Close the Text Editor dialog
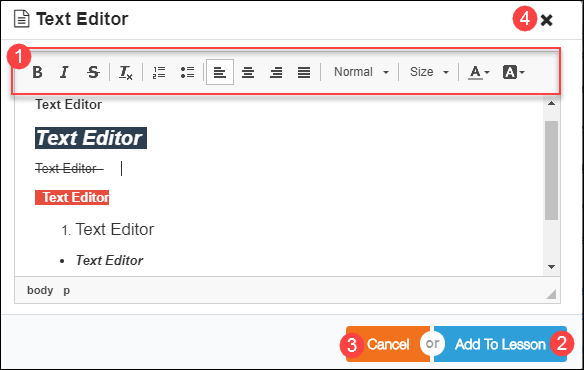The image size is (584, 370). pos(546,20)
